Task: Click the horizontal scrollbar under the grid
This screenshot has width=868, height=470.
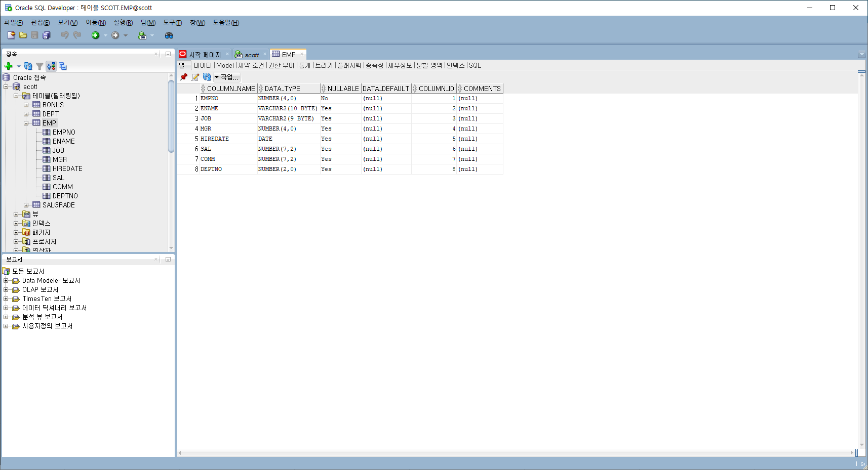Action: (x=517, y=452)
